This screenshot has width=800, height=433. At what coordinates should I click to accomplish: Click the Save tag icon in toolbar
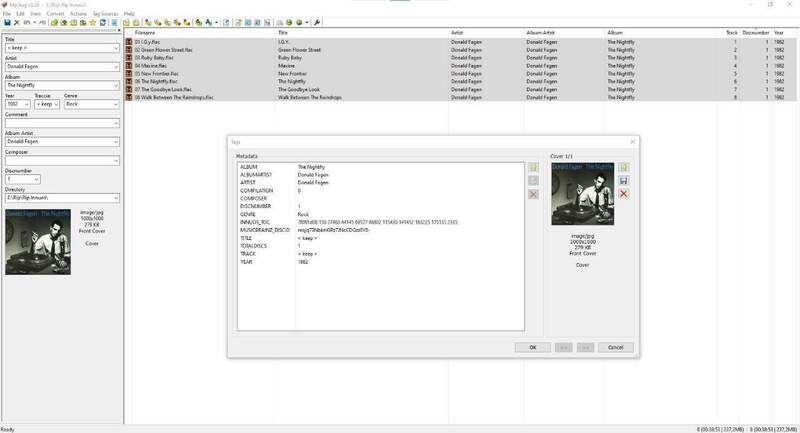[x=7, y=21]
